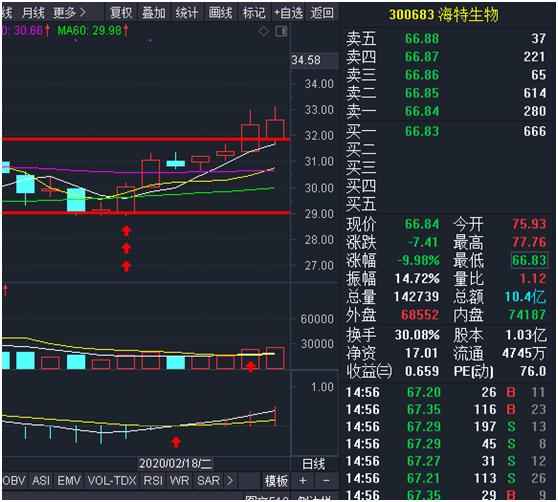558x502 pixels.
Task: Select the 卖五 price 66.88
Action: tap(422, 38)
